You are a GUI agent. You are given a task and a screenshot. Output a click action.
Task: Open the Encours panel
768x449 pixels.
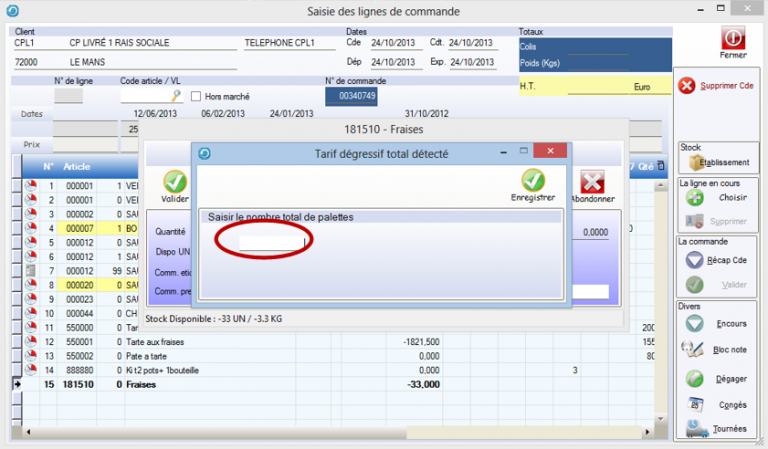(696, 323)
